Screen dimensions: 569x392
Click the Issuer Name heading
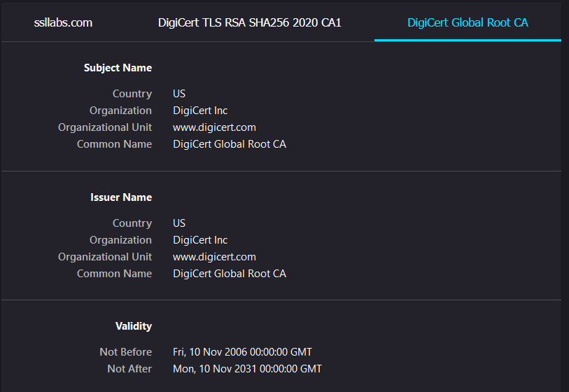121,197
